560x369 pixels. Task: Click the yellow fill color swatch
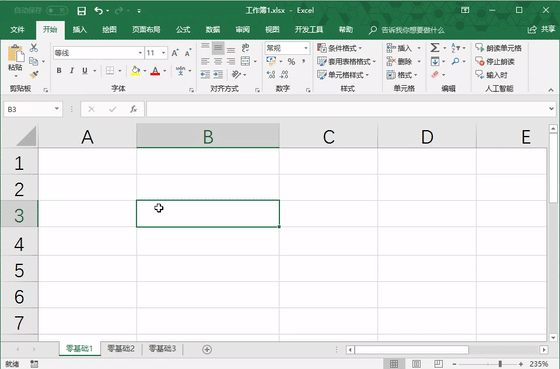[135, 71]
